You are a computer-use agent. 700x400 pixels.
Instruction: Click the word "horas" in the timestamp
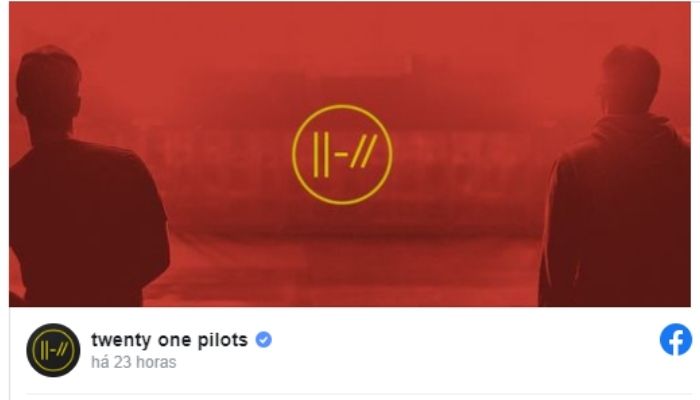[x=156, y=362]
